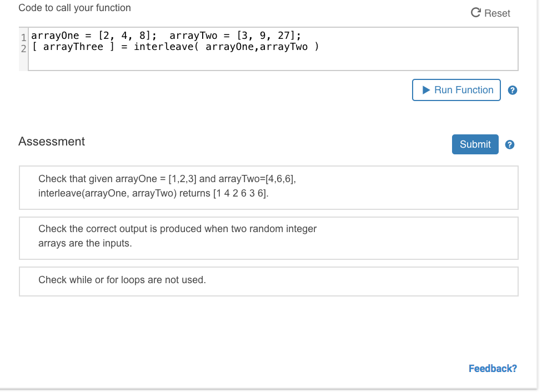Screen dimensions: 542x392
Task: Click empty area below code line 2
Action: (x=272, y=62)
